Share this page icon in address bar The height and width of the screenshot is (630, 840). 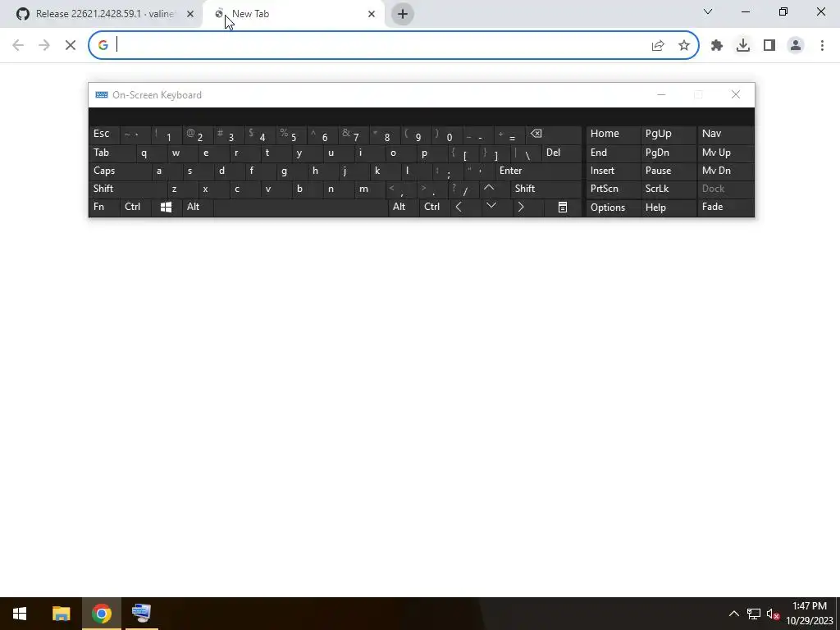click(658, 46)
